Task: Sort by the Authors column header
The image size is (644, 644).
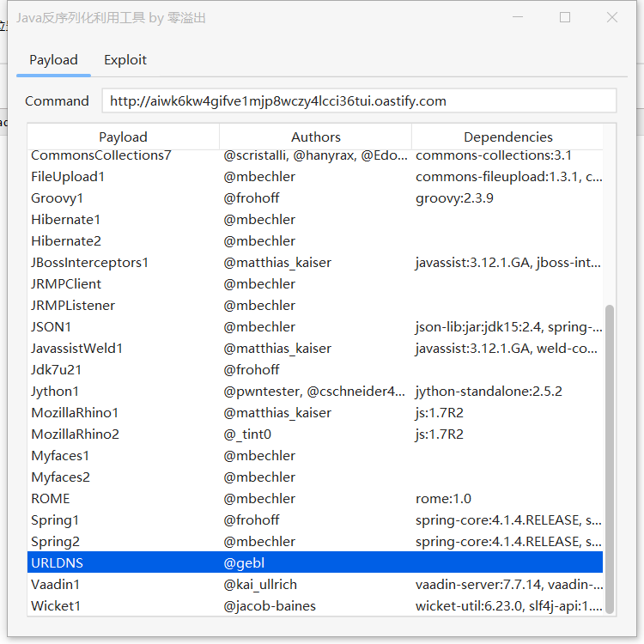Action: [x=315, y=137]
